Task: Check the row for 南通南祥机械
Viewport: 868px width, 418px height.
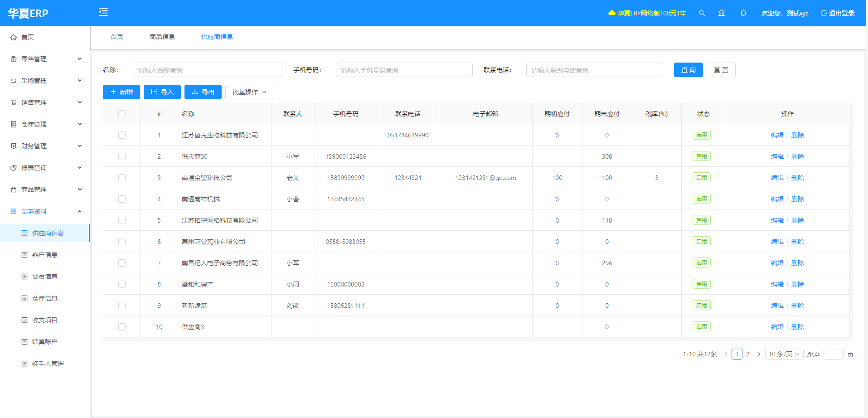Action: coord(122,199)
